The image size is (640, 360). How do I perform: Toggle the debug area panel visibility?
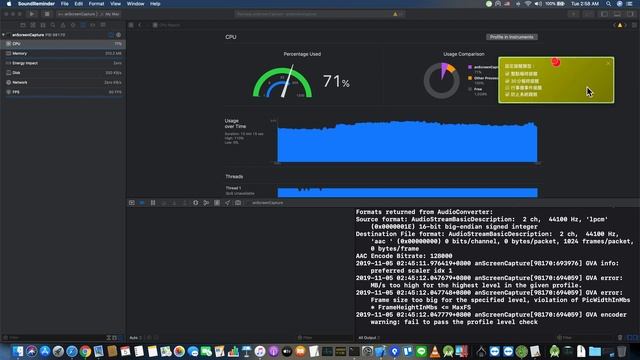(617, 14)
